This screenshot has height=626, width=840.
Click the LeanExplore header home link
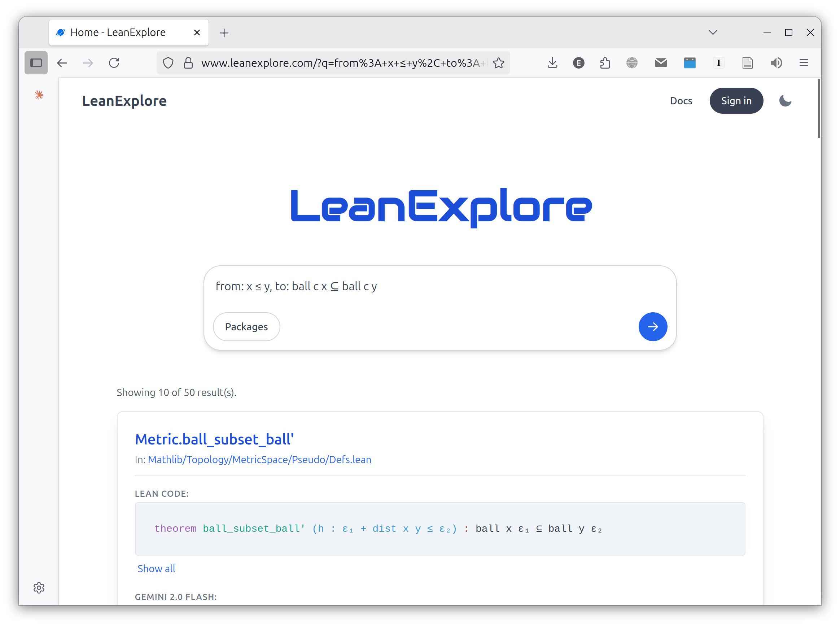click(124, 101)
